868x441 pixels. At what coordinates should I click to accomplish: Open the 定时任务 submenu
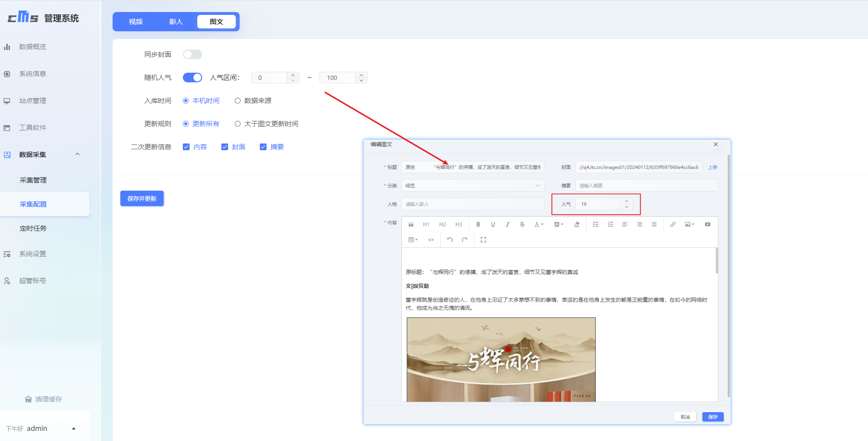click(x=33, y=228)
